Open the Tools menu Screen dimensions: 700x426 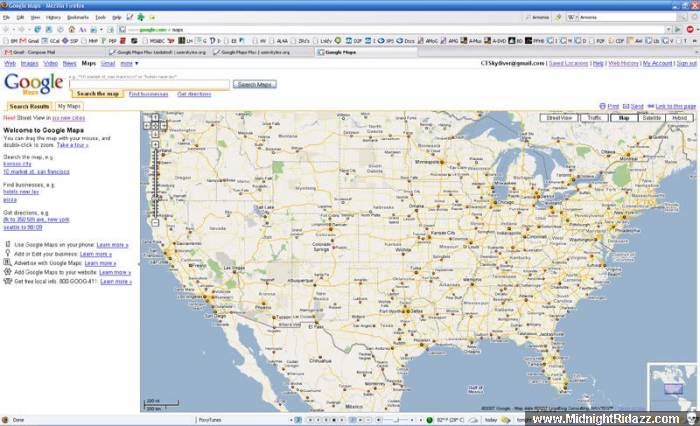(100, 17)
